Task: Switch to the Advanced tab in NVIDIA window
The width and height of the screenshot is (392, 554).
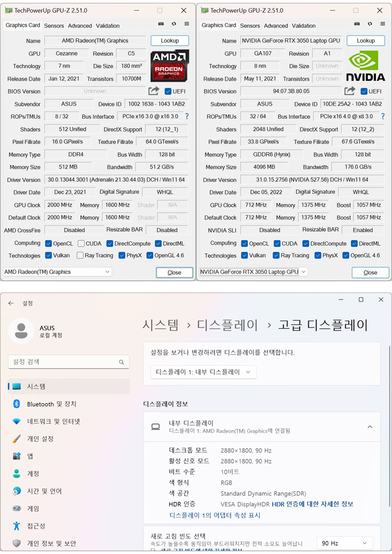Action: point(276,26)
